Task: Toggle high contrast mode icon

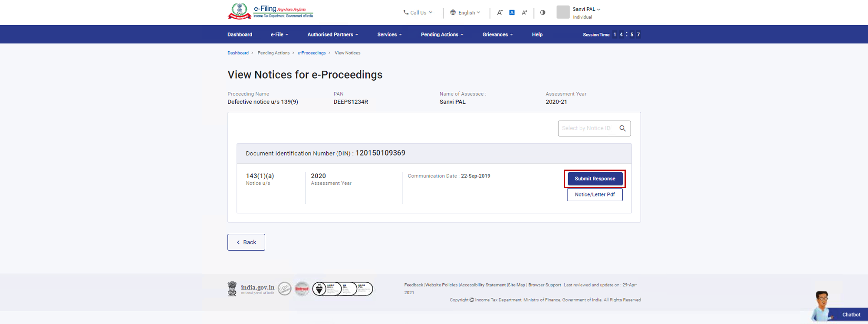Action: tap(542, 13)
